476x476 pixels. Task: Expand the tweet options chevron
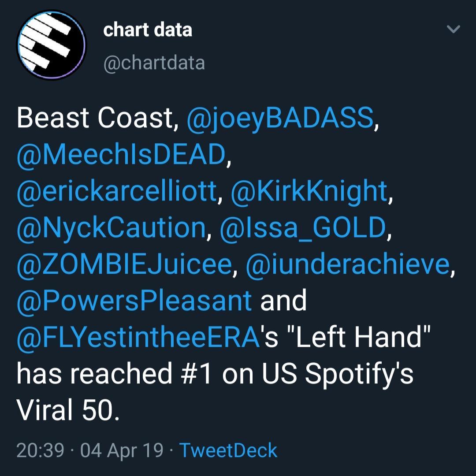pos(454,30)
